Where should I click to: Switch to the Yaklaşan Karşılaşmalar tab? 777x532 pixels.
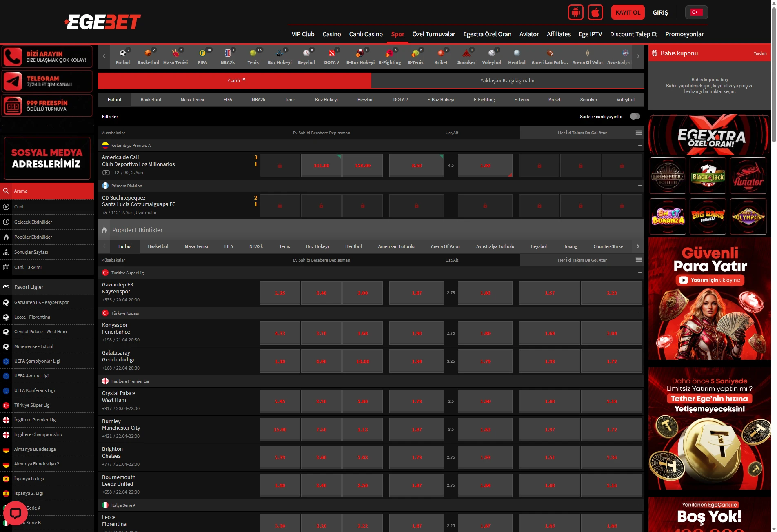click(508, 80)
